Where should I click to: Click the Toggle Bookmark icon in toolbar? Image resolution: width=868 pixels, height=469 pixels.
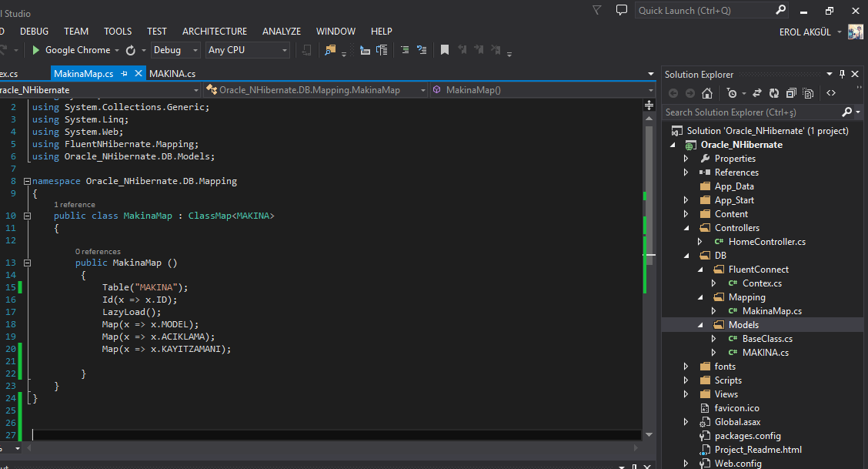point(445,50)
